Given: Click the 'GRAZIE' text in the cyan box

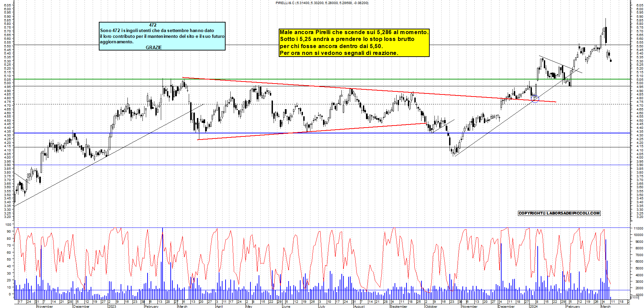Looking at the screenshot, I should point(154,47).
